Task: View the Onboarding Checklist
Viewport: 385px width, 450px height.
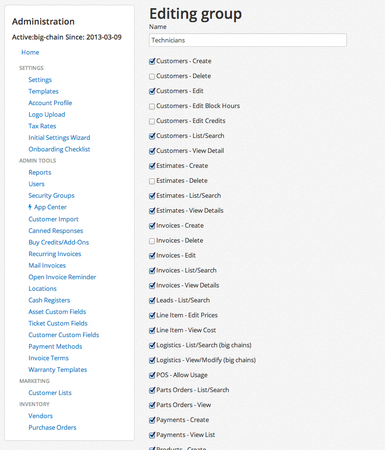Action: [x=59, y=149]
